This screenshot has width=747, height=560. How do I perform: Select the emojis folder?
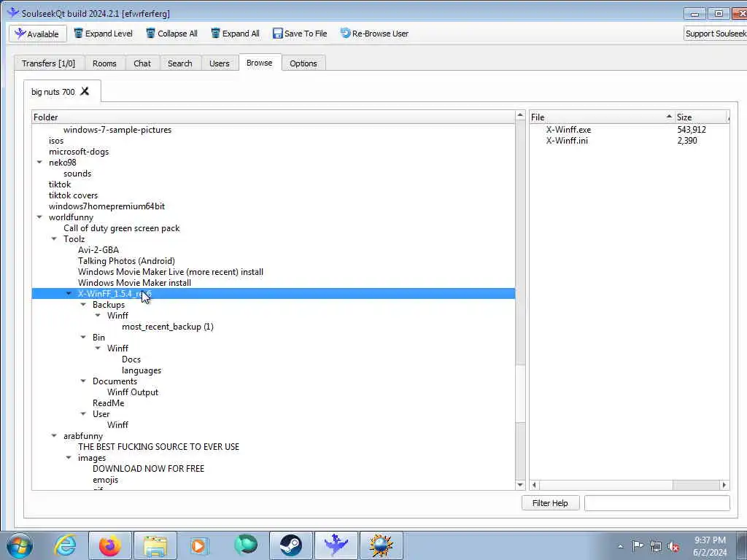(105, 480)
